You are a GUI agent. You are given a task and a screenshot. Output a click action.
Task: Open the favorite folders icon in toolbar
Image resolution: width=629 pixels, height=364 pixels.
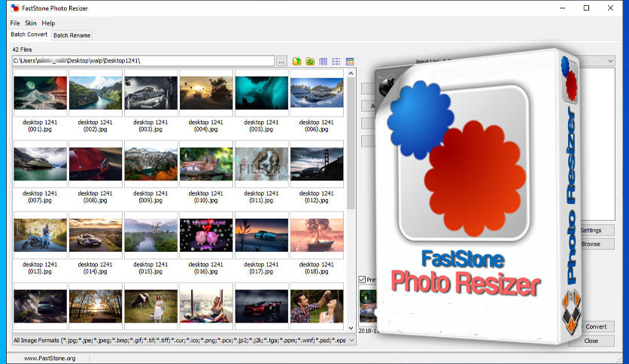310,61
